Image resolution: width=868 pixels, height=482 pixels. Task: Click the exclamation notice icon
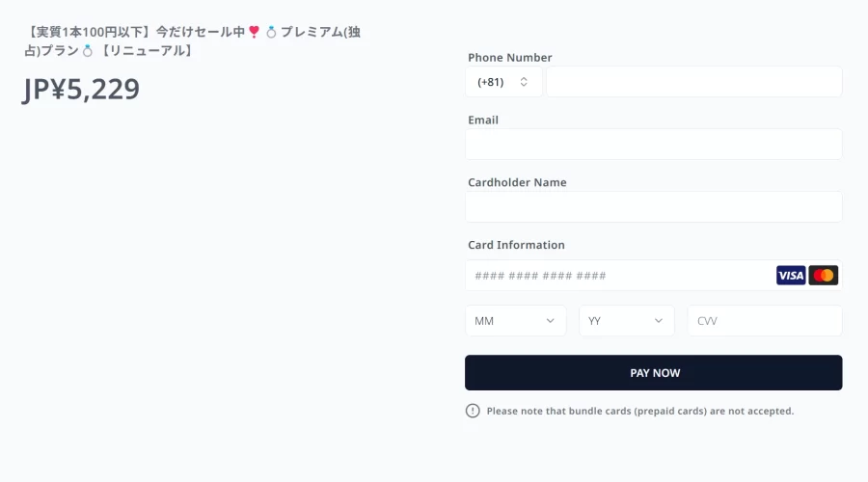coord(473,411)
